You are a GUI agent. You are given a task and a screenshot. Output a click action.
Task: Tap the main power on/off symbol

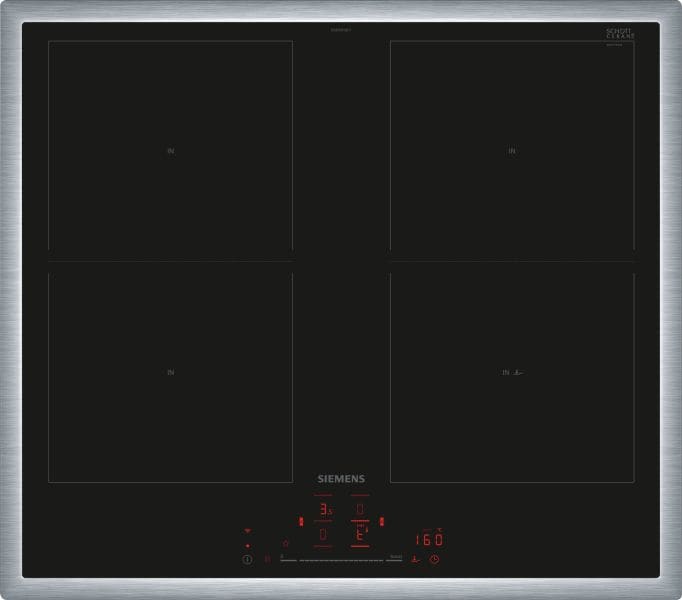pos(247,560)
